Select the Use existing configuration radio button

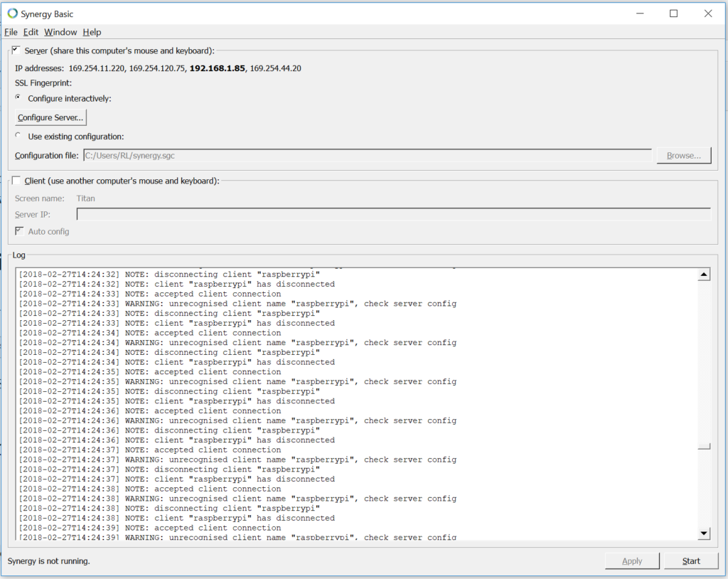click(x=18, y=136)
